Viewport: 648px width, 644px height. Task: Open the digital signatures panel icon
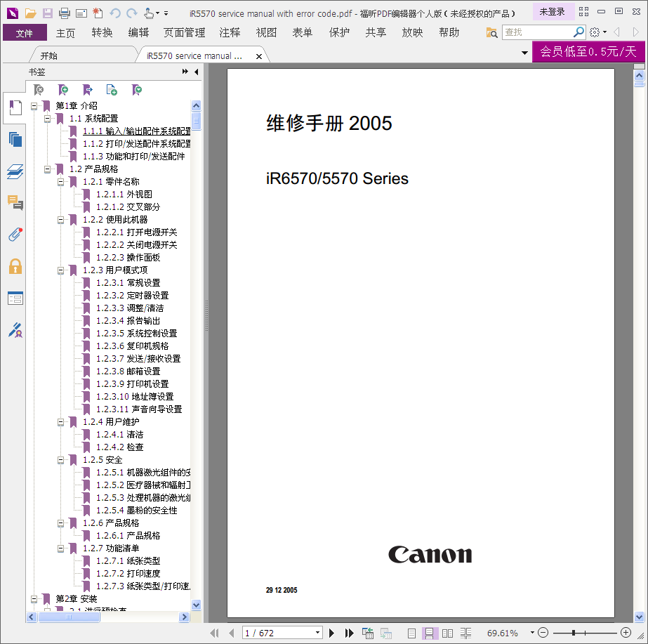15,330
